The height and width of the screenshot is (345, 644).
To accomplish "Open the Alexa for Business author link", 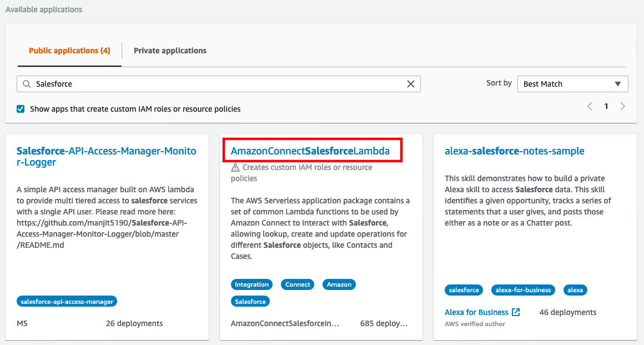I will (476, 312).
